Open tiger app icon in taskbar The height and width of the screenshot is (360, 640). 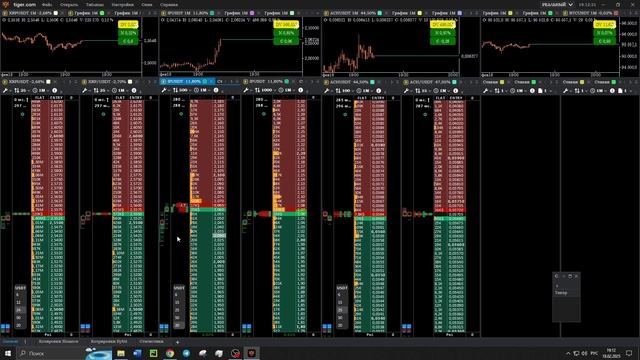(251, 353)
